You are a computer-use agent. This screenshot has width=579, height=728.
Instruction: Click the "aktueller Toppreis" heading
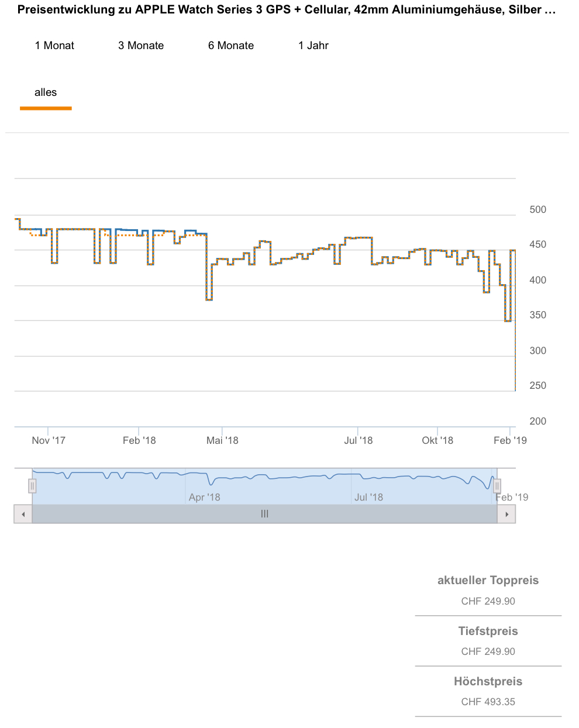pos(488,581)
